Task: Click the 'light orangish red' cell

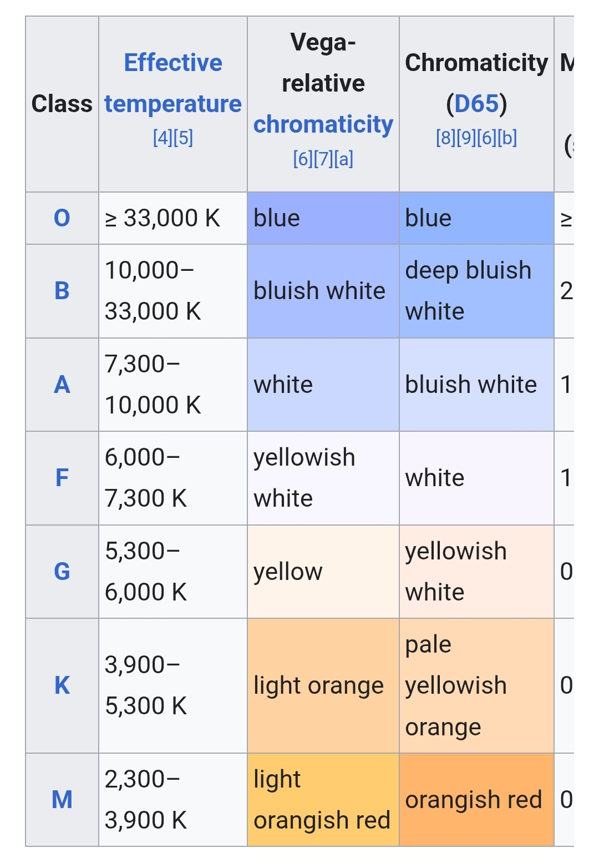Action: (323, 800)
